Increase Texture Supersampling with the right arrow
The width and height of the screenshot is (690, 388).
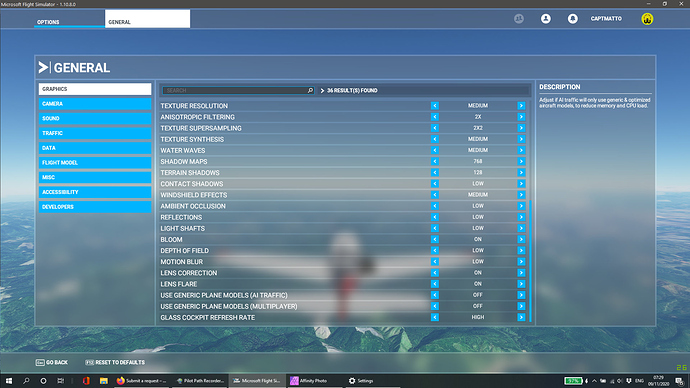pyautogui.click(x=521, y=128)
